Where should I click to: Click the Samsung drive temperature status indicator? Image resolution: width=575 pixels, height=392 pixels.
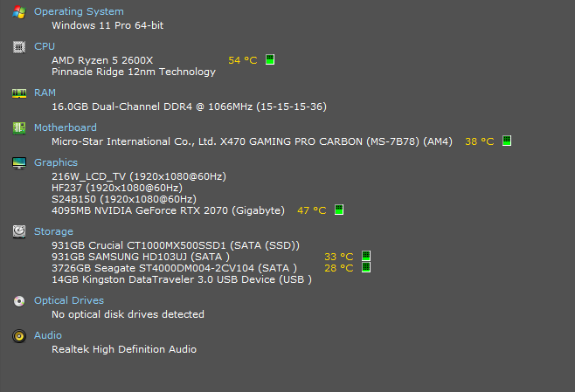[366, 255]
